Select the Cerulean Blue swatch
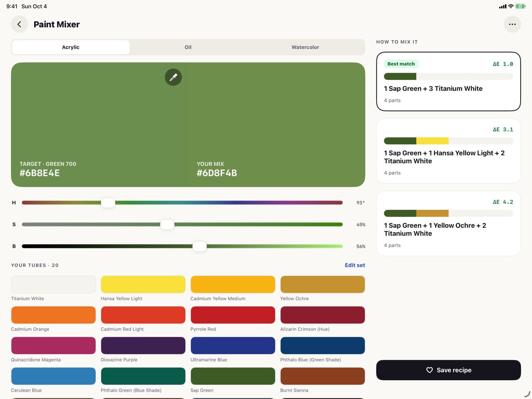532x399 pixels. pyautogui.click(x=53, y=376)
